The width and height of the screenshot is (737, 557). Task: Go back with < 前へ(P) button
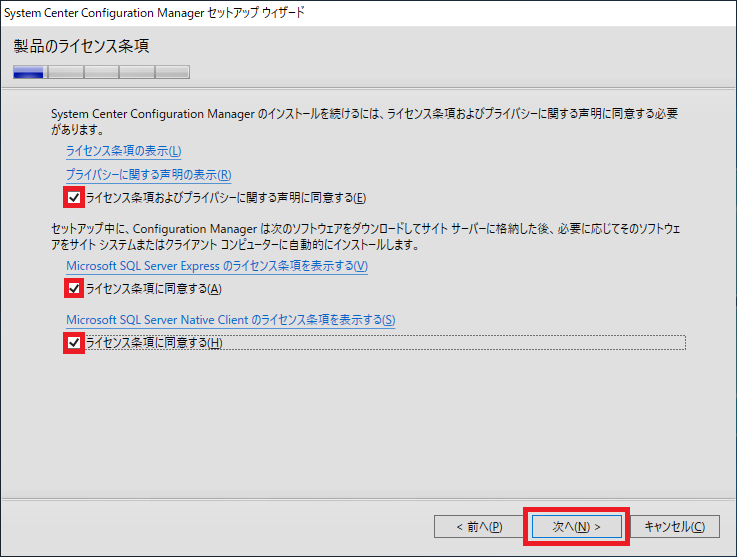click(x=479, y=526)
